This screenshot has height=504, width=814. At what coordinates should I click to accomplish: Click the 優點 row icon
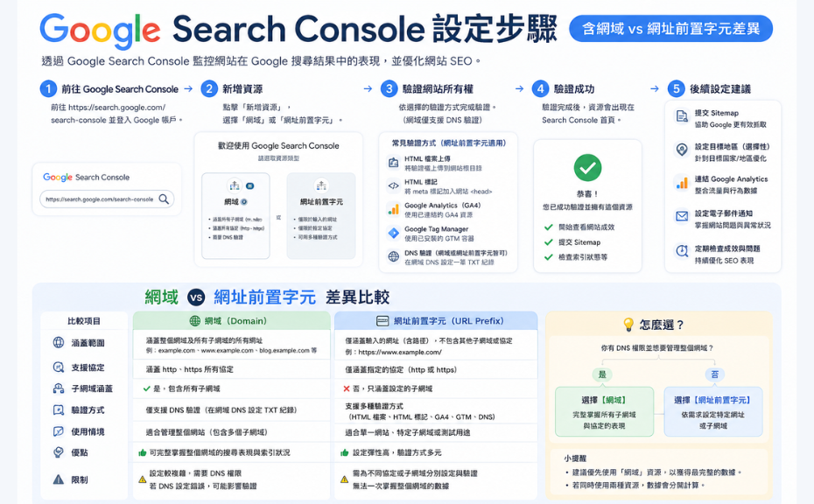[59, 452]
